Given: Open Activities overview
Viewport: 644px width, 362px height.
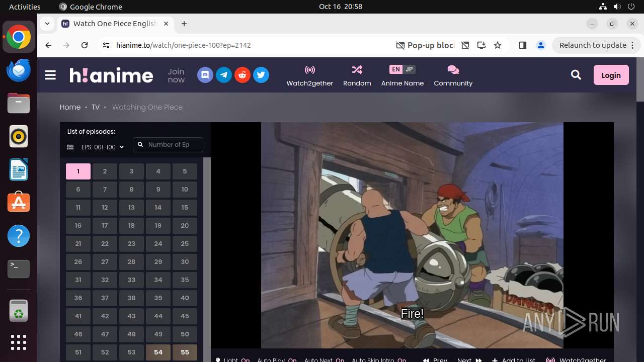Looking at the screenshot, I should coord(25,7).
